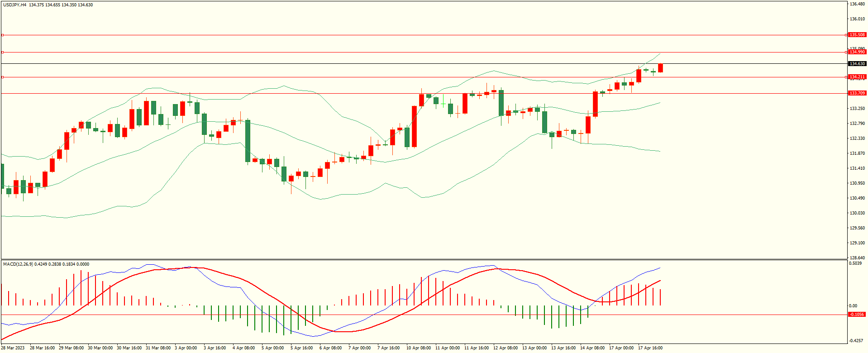Click the 28 Mar 2023 time label
The width and height of the screenshot is (868, 353).
pyautogui.click(x=13, y=348)
